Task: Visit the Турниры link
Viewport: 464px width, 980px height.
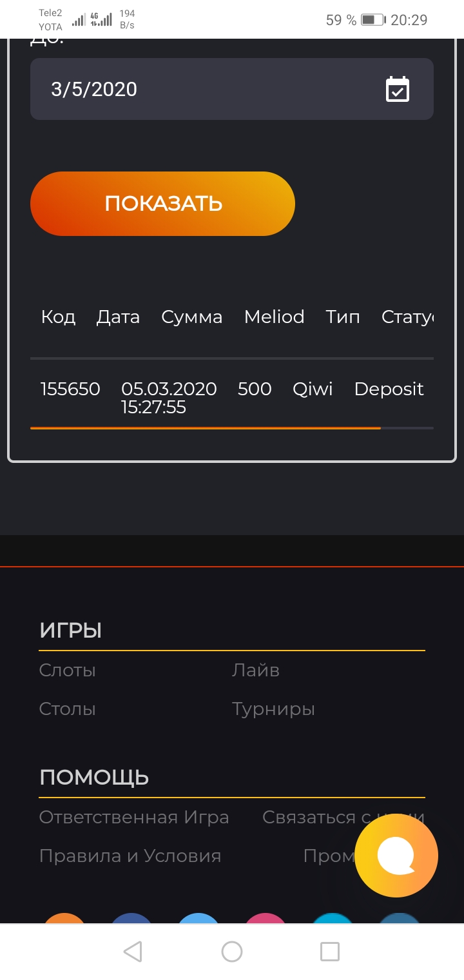Action: coord(273,709)
